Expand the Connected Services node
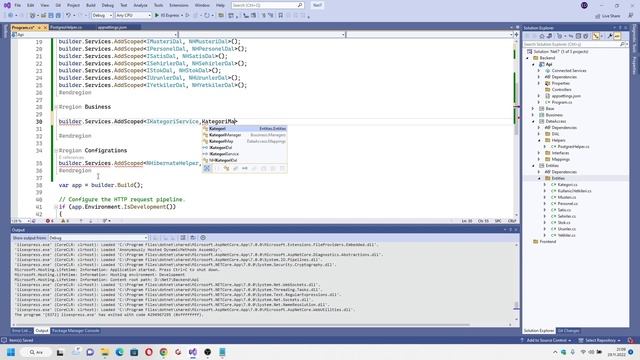The width and height of the screenshot is (640, 360). pos(539,71)
